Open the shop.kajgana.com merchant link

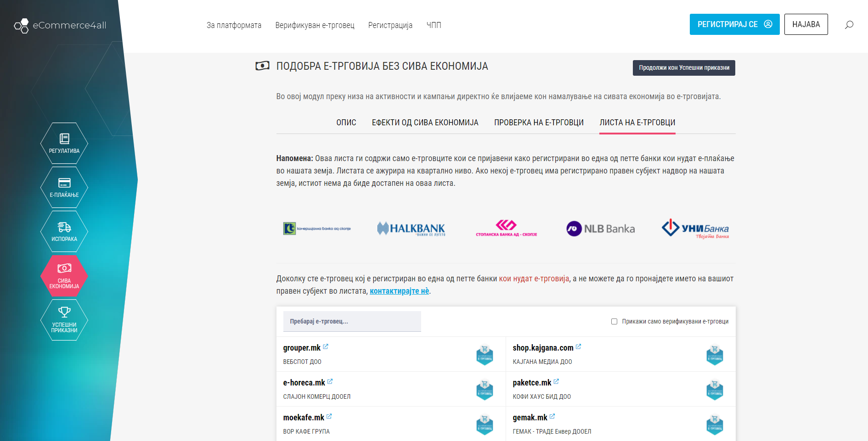tap(543, 348)
